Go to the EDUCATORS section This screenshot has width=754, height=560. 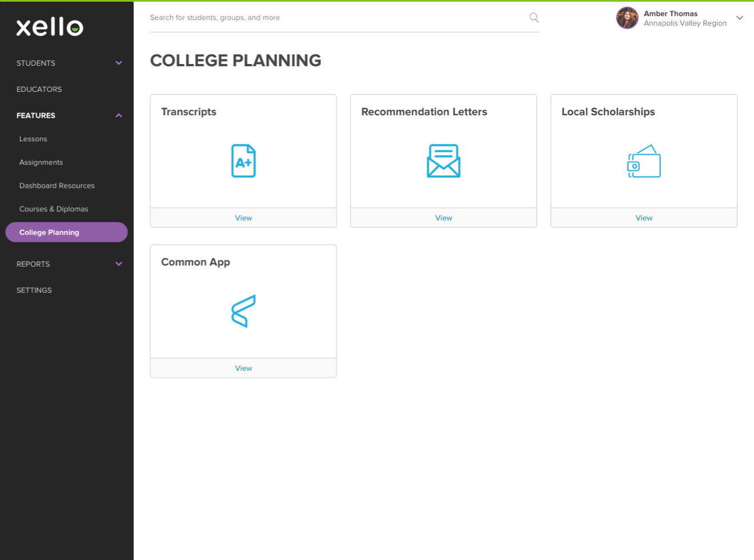(x=39, y=89)
